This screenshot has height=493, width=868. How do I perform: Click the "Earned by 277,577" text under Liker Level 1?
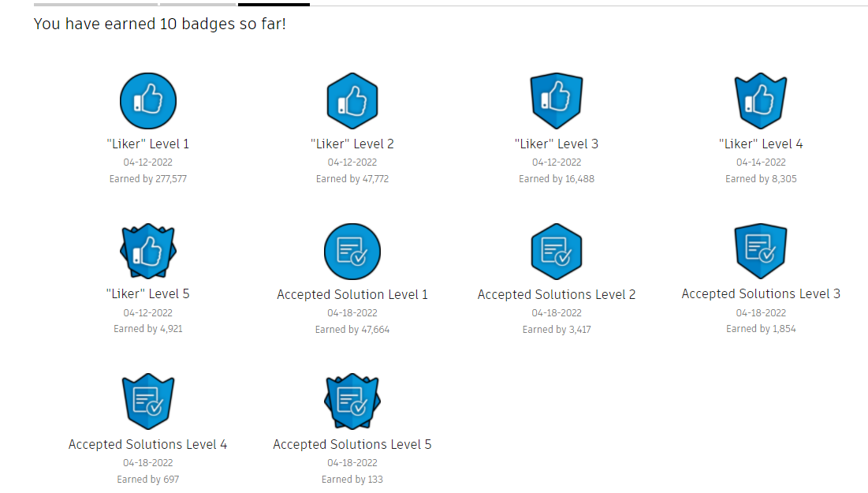click(148, 178)
